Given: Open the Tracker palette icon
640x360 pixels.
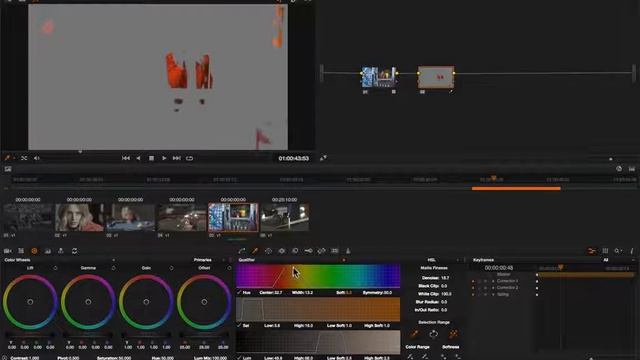Looking at the screenshot, I should (x=282, y=251).
